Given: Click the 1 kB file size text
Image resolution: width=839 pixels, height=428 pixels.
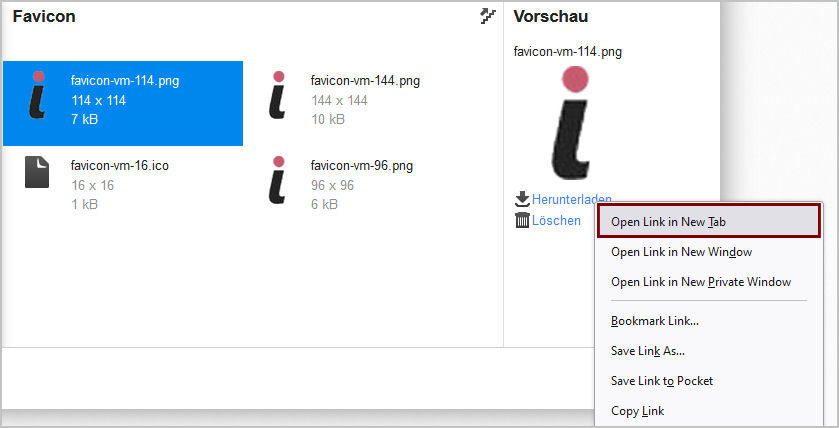Looking at the screenshot, I should coord(85,204).
